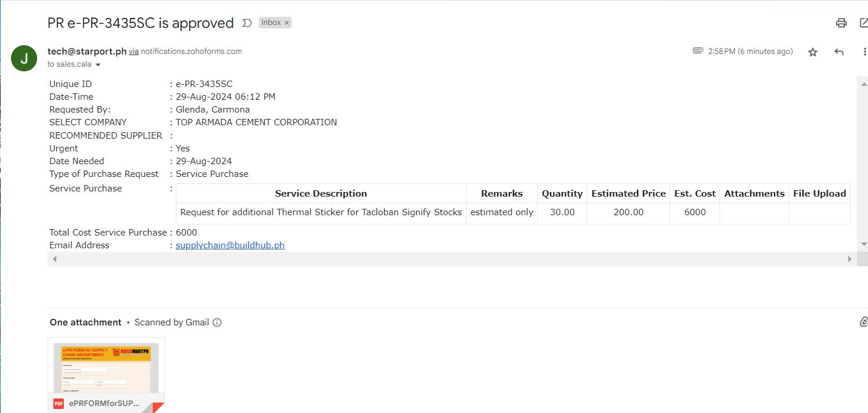Toggle the importance marker beside the subject
Image resolution: width=868 pixels, height=413 pixels.
pos(247,23)
